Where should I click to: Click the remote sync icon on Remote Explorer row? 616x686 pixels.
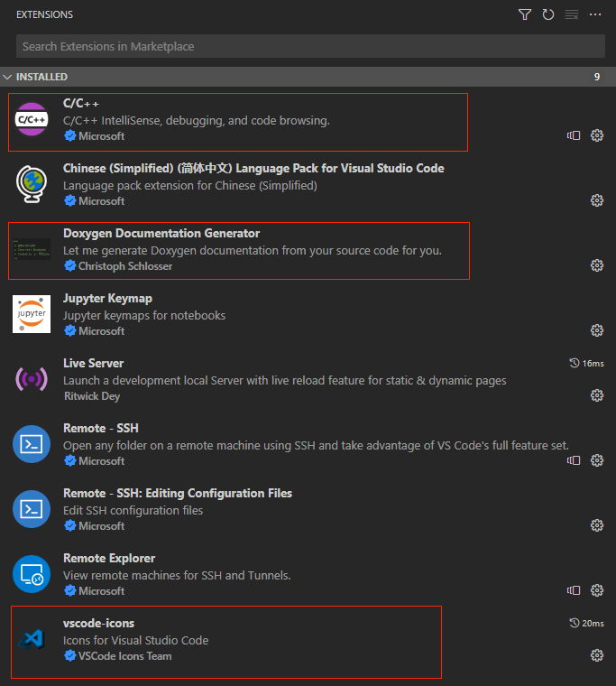[x=573, y=590]
